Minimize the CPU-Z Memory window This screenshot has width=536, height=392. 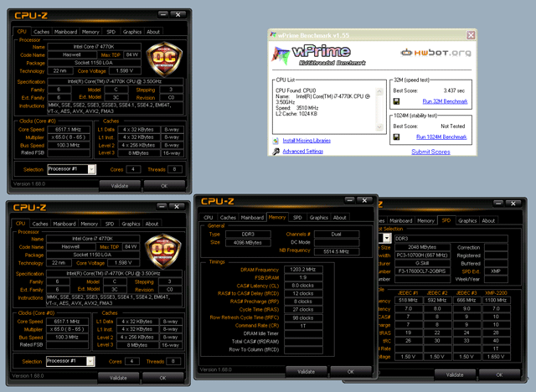tap(350, 200)
